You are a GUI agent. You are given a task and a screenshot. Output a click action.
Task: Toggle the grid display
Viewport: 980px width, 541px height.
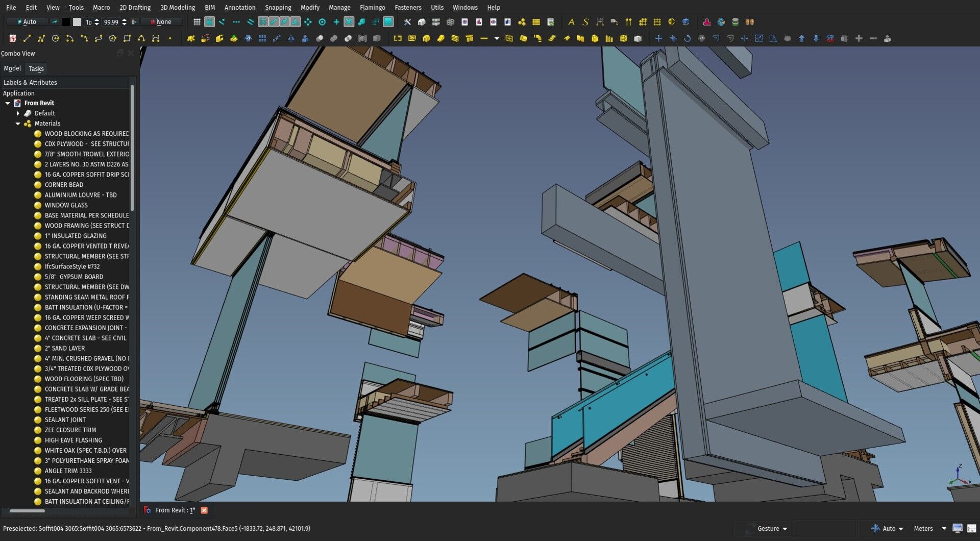[x=197, y=22]
